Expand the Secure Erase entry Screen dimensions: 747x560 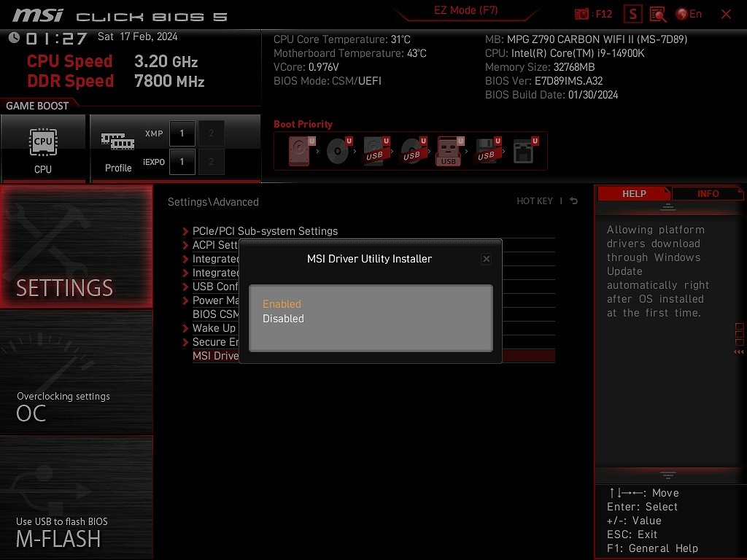coord(210,342)
